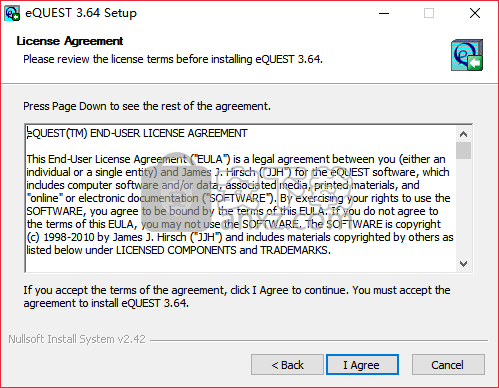Go back with the < Back button

click(287, 365)
